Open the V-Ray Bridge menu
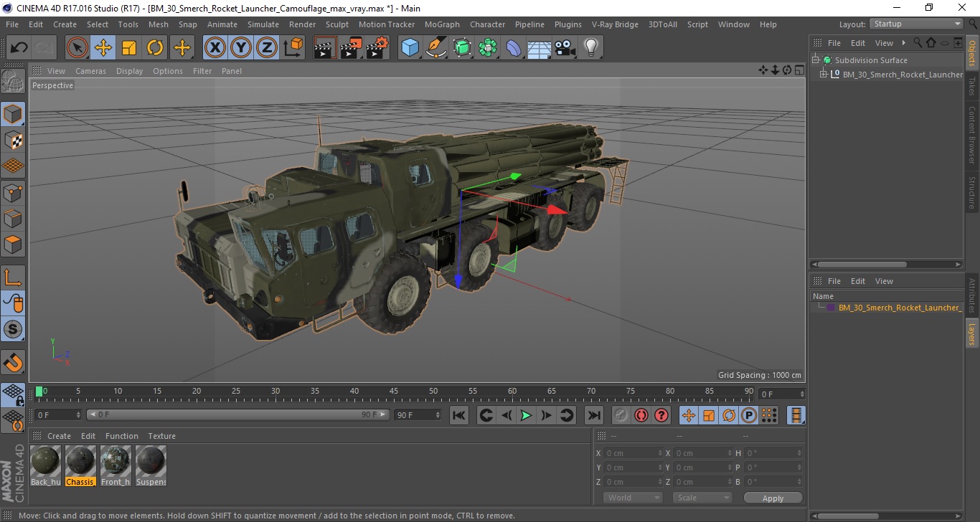980x522 pixels. pos(615,24)
